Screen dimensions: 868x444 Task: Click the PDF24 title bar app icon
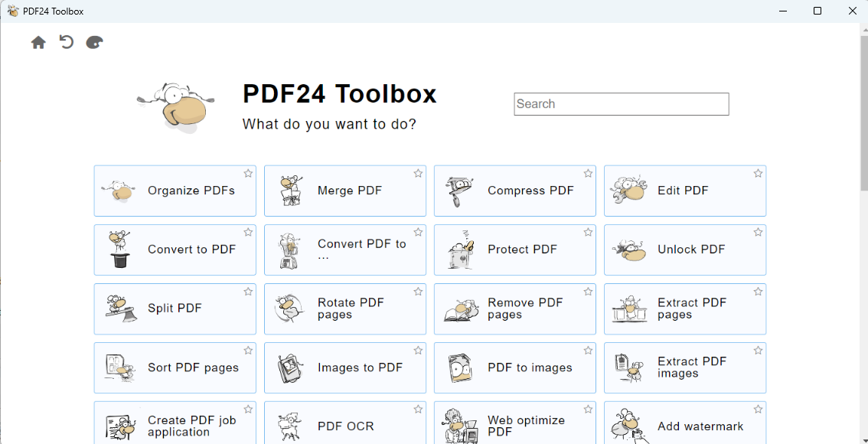click(13, 11)
